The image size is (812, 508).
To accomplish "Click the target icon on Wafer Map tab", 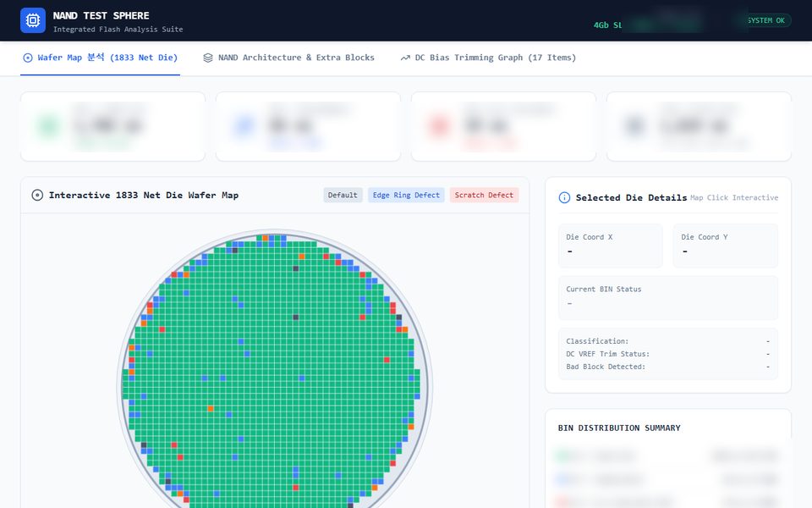I will (28, 58).
